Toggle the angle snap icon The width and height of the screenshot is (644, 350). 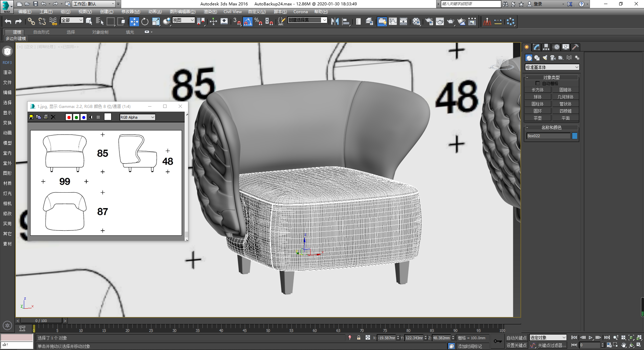pyautogui.click(x=247, y=22)
